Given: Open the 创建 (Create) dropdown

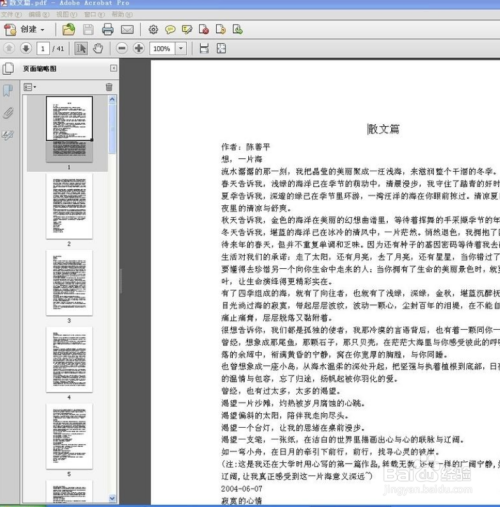Looking at the screenshot, I should click(x=24, y=29).
